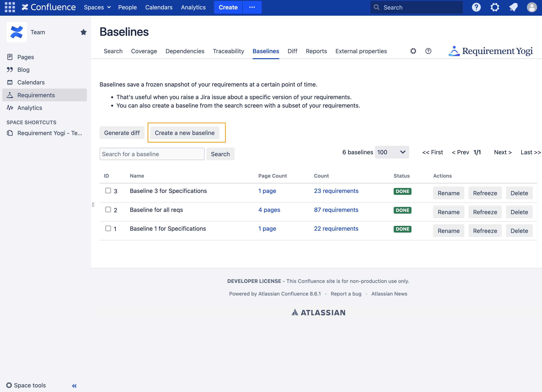Screen dimensions: 542x392
Task: Open the more create options ellipsis
Action: [252, 7]
